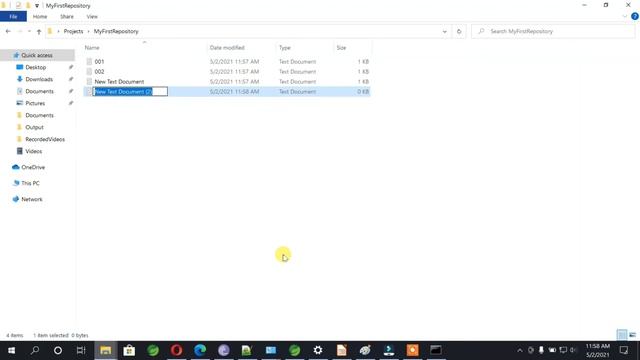
Task: Expand the ribbon with the chevron
Action: pyautogui.click(x=624, y=17)
